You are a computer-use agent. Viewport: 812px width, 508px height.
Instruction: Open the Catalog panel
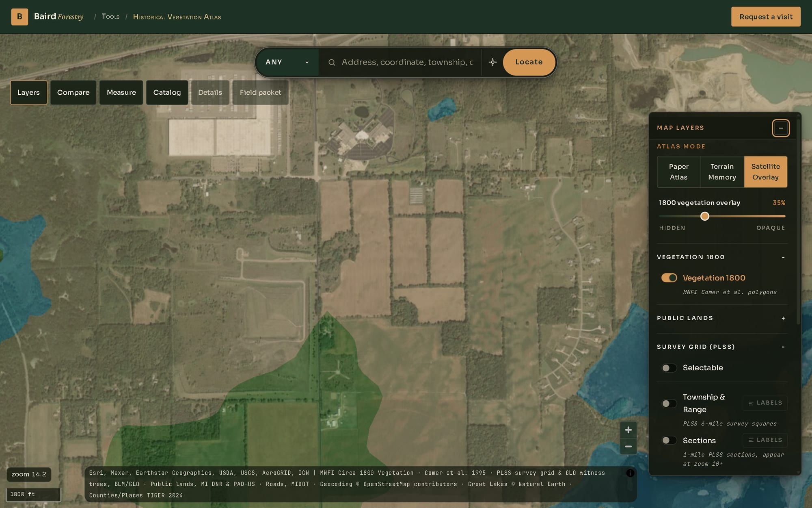pyautogui.click(x=167, y=92)
